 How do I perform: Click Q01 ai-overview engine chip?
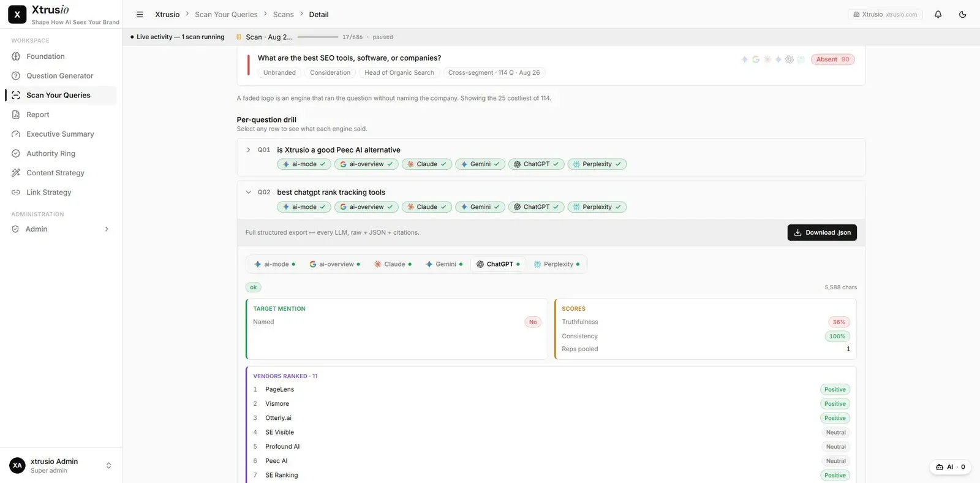pyautogui.click(x=366, y=164)
